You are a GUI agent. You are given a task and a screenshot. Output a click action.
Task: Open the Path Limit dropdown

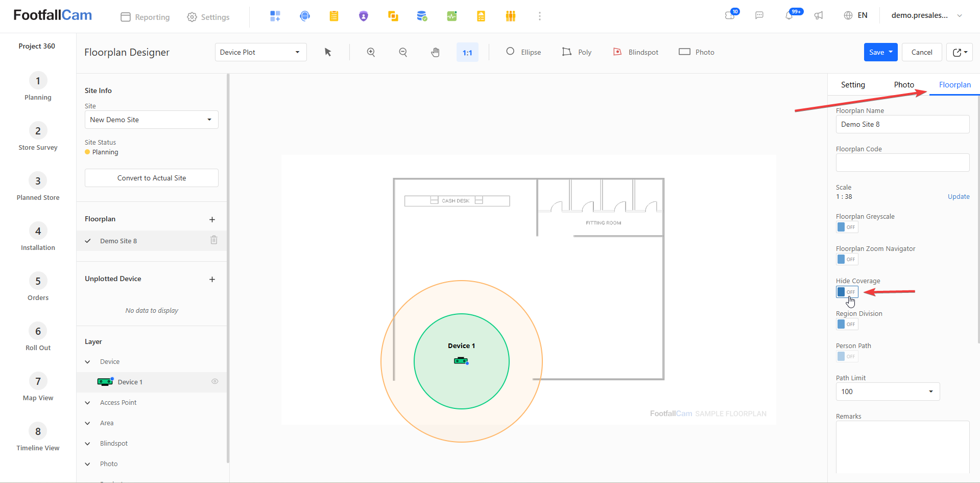click(x=888, y=392)
